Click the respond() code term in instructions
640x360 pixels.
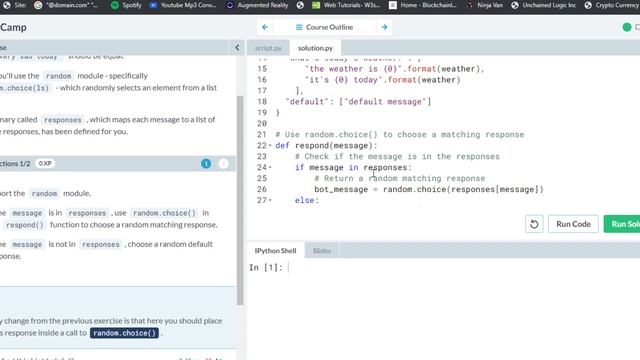pyautogui.click(x=24, y=225)
